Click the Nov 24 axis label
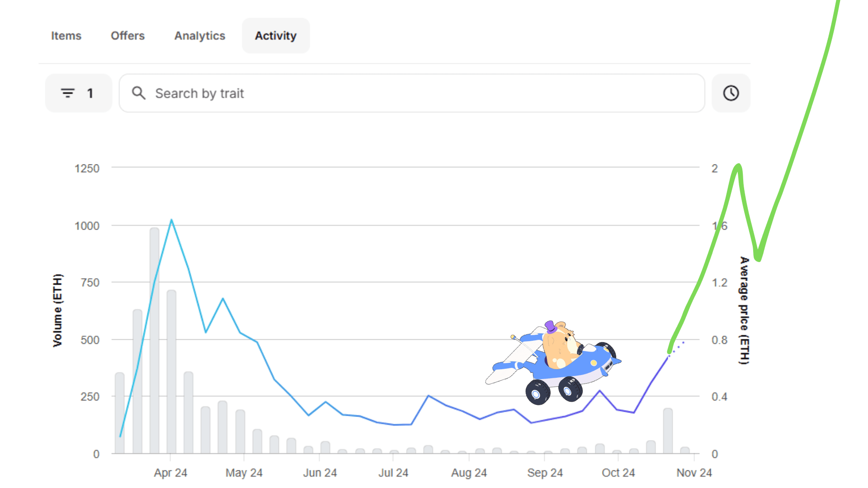 (693, 473)
